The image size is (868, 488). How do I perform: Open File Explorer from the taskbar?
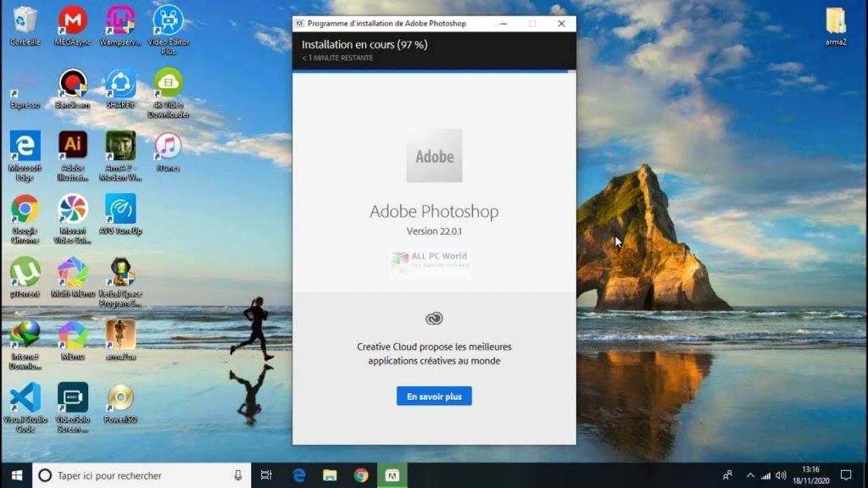click(330, 475)
